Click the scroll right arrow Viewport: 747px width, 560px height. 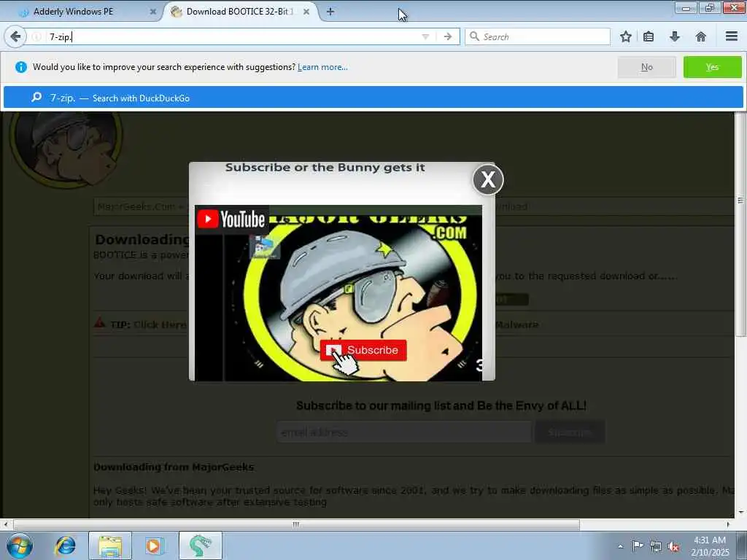(728, 525)
